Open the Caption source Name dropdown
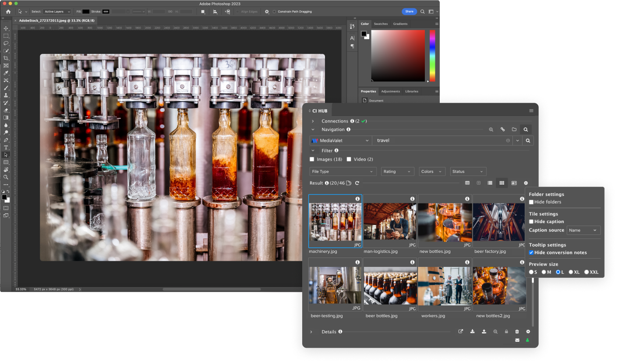The height and width of the screenshot is (364, 618). [x=583, y=230]
